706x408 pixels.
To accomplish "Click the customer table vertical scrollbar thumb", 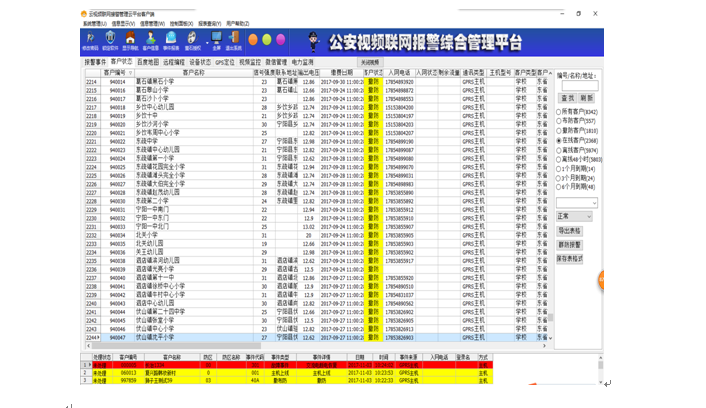I will [x=550, y=317].
